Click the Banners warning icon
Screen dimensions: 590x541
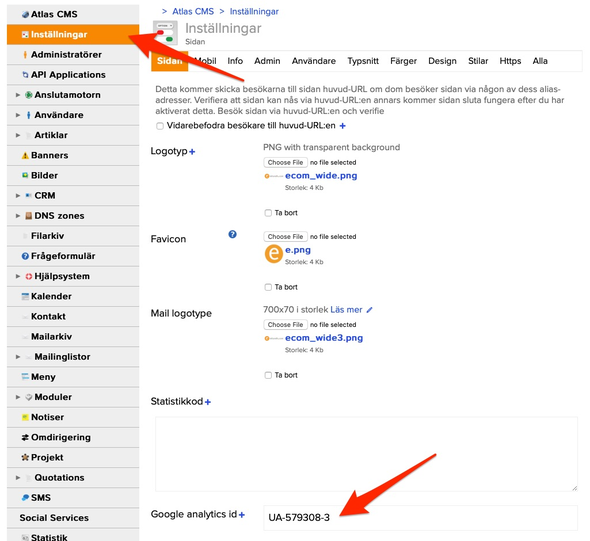pos(25,155)
